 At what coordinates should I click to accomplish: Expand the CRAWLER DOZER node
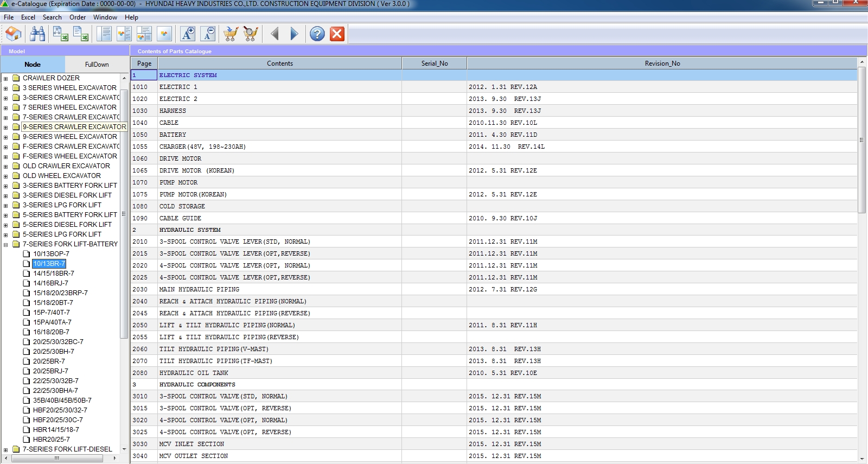tap(6, 78)
